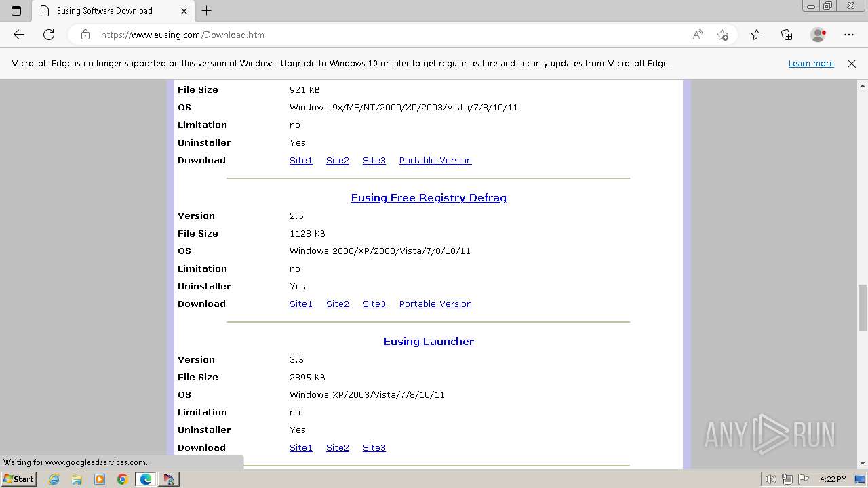The image size is (868, 488).
Task: Open the Collections icon
Action: click(787, 35)
